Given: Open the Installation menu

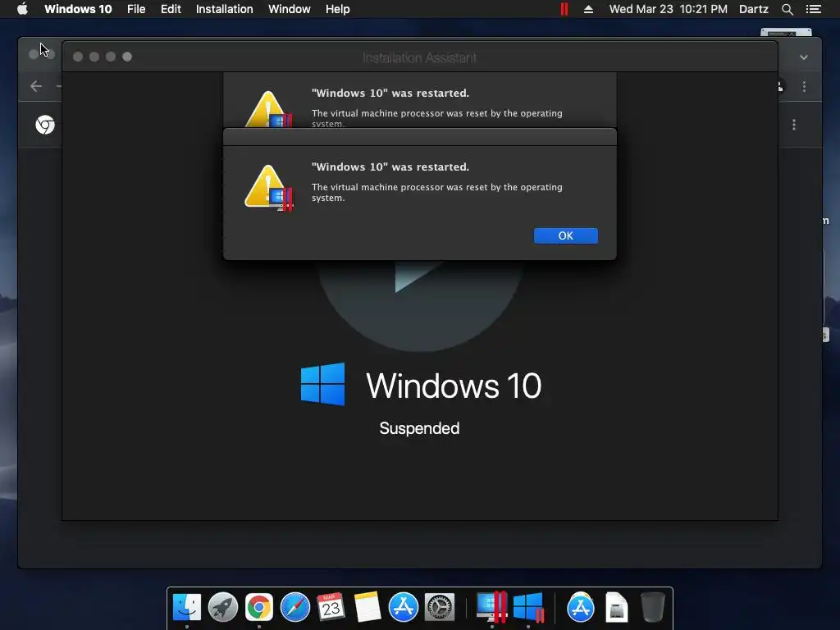Looking at the screenshot, I should 225,9.
